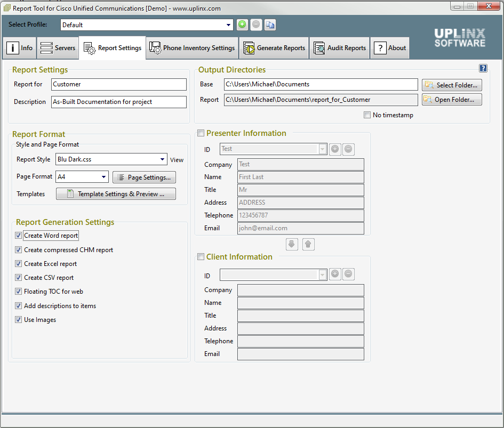Click the Client Address field

coord(301,329)
